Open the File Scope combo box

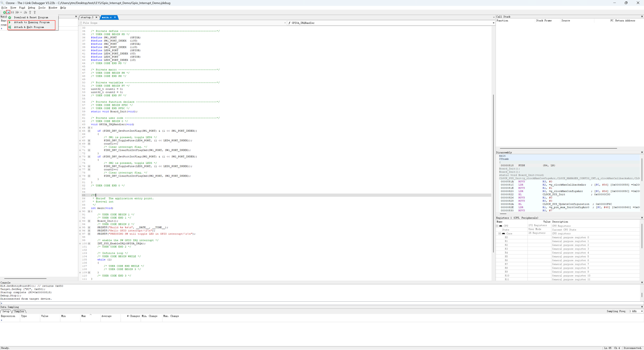coord(184,23)
